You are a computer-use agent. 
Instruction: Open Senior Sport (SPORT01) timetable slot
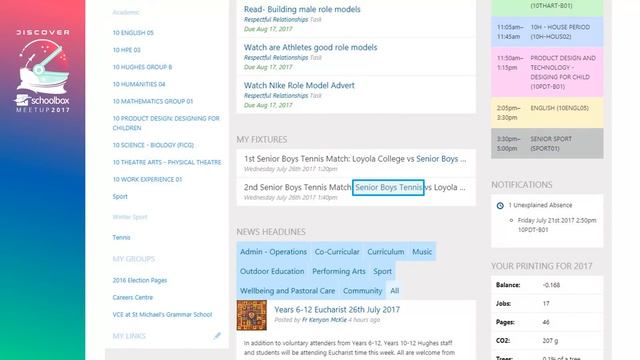pos(547,144)
